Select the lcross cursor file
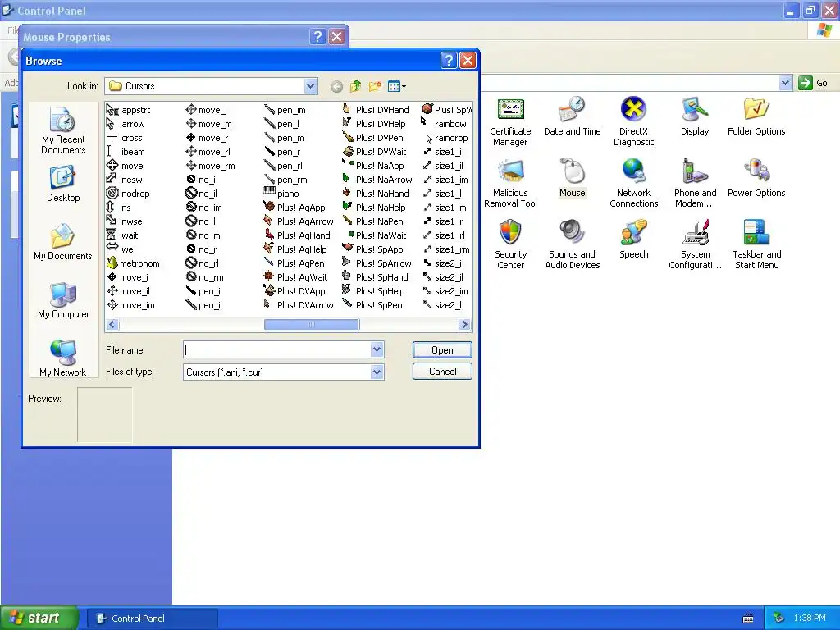Image resolution: width=840 pixels, height=630 pixels. pos(125,138)
